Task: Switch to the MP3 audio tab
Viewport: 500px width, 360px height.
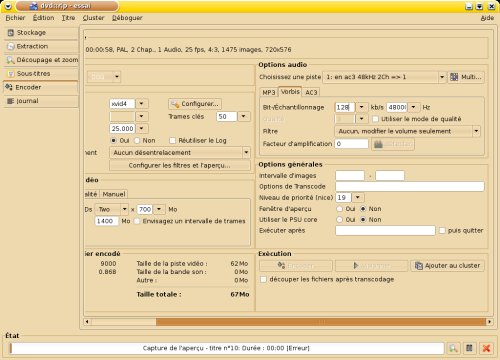Action: (269, 92)
